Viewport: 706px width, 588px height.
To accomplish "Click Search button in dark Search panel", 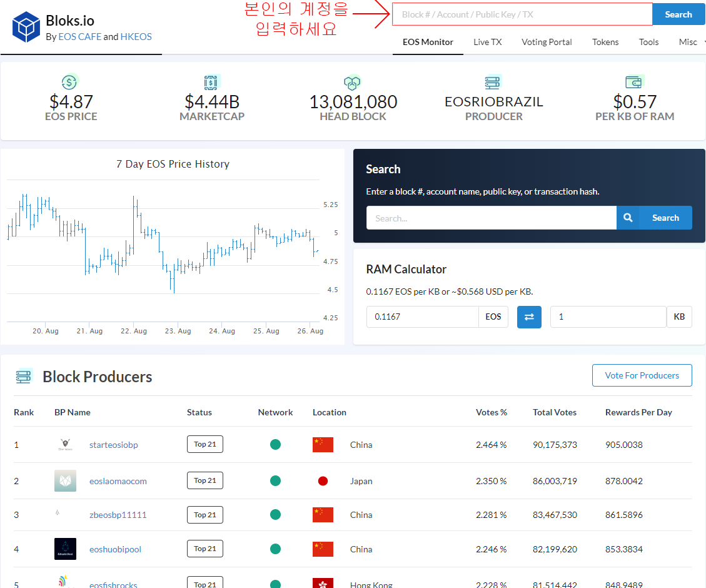I will pyautogui.click(x=665, y=218).
